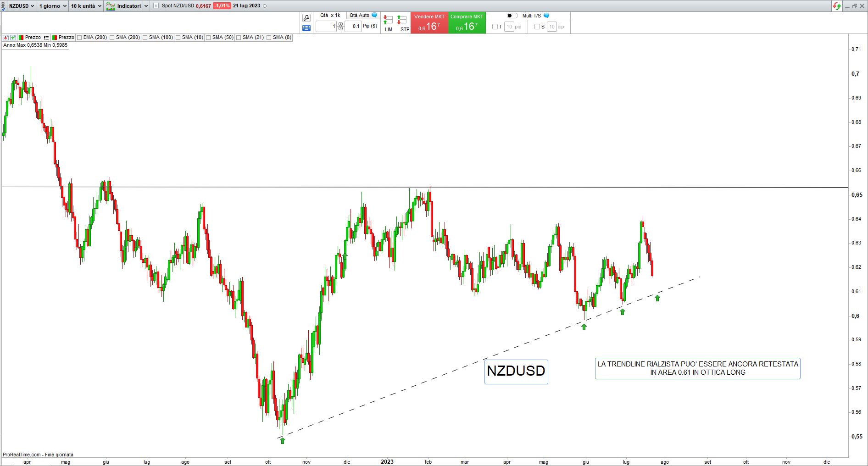868x466 pixels.
Task: Enable the SMA (50) checkbox
Action: (x=208, y=38)
